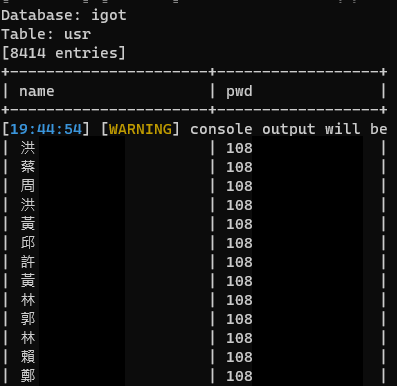Select the 108 value in the 周 row
This screenshot has height=386, width=397.
239,186
